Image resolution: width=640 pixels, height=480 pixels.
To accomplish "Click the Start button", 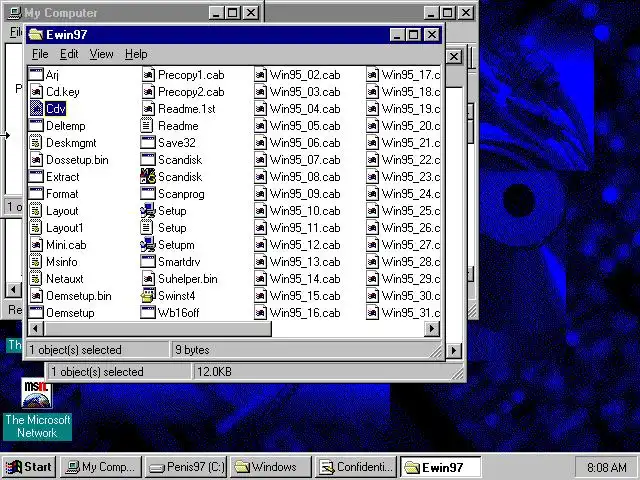I will tap(29, 467).
